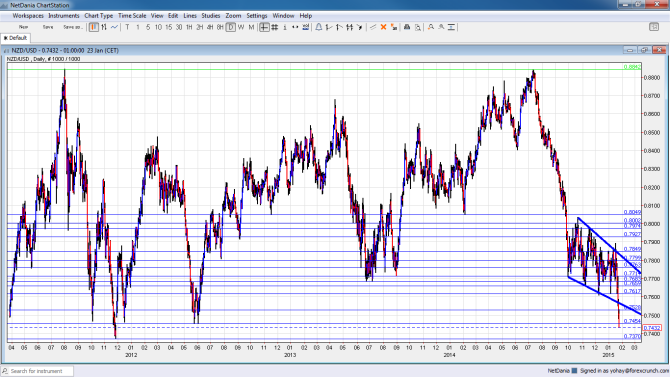Click the 0.8049 resistance level label
Viewport: 670px width, 377px height.
[632, 212]
